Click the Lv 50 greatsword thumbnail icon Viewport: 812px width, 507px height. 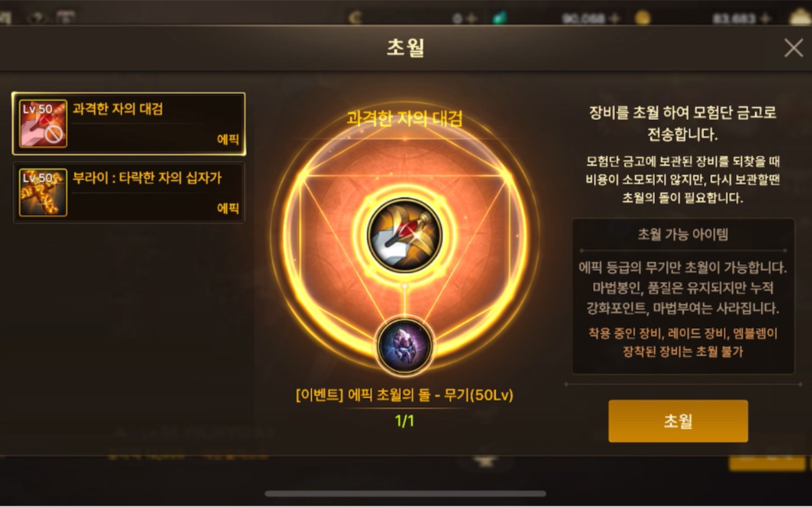(x=43, y=124)
